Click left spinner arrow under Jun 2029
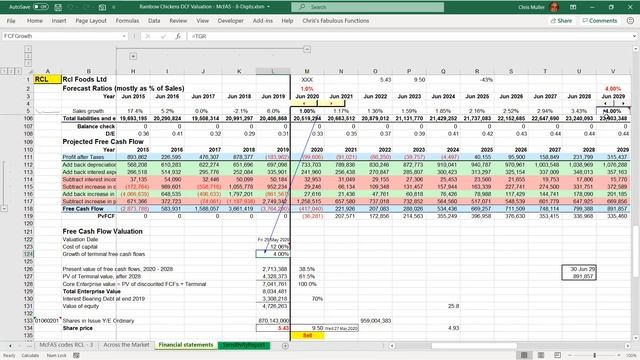The image size is (640, 360). 605,104
